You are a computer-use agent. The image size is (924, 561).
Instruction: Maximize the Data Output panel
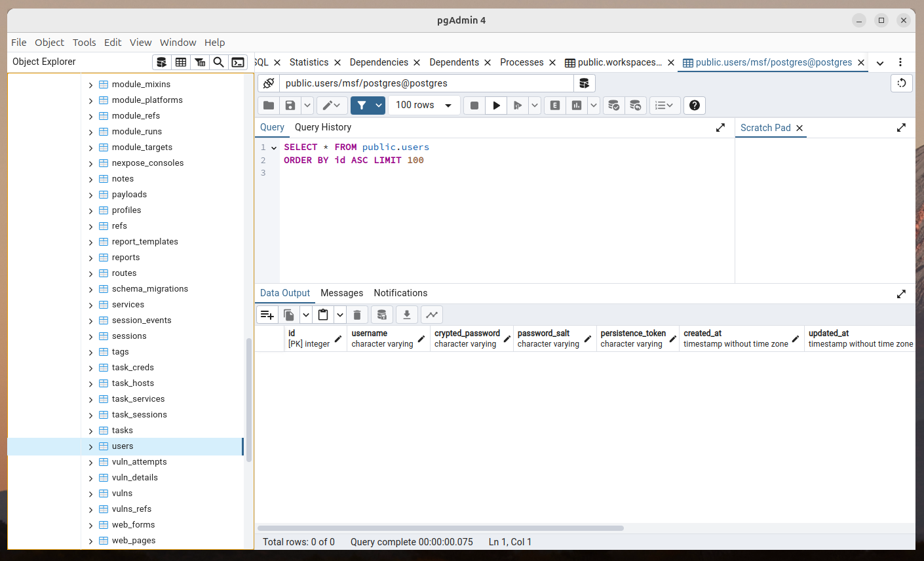point(901,294)
